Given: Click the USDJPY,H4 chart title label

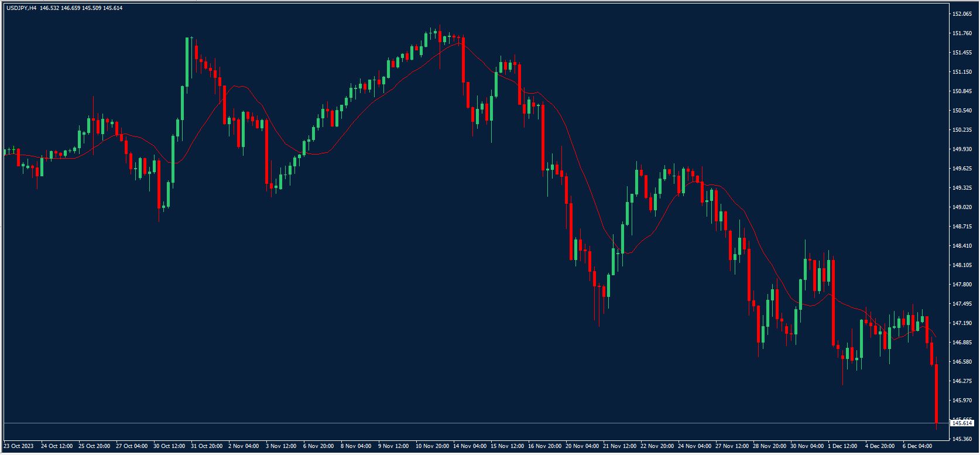Looking at the screenshot, I should pos(22,8).
